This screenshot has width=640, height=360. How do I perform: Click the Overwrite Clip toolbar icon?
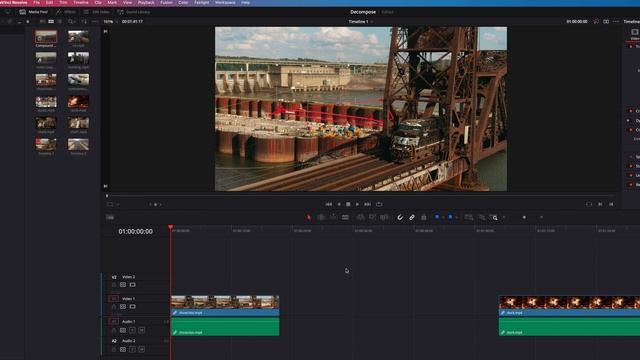point(372,217)
